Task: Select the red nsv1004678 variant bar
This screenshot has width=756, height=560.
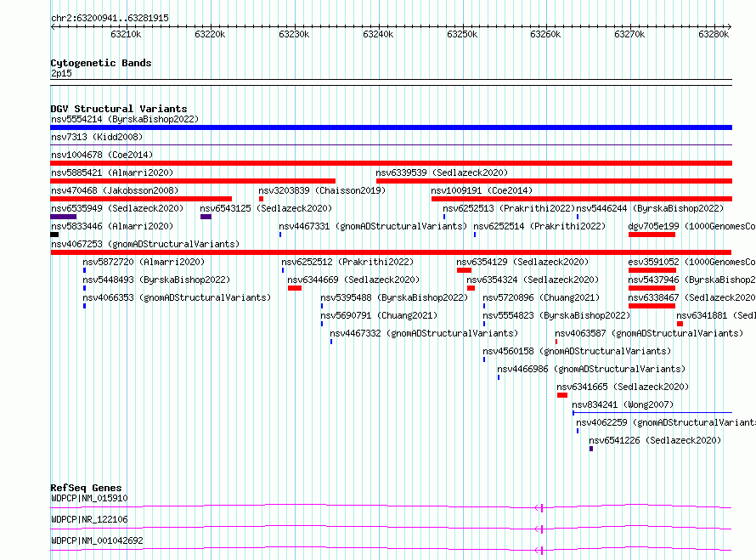Action: [x=391, y=163]
